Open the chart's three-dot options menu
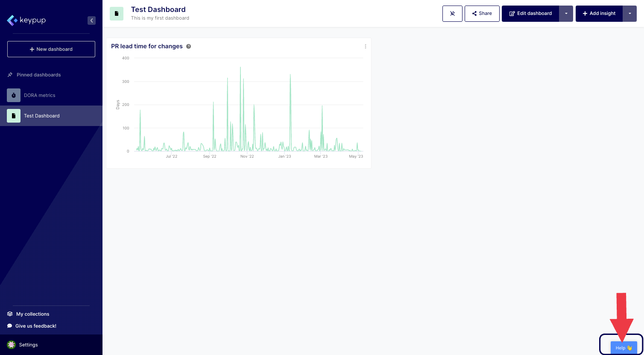 click(x=365, y=47)
